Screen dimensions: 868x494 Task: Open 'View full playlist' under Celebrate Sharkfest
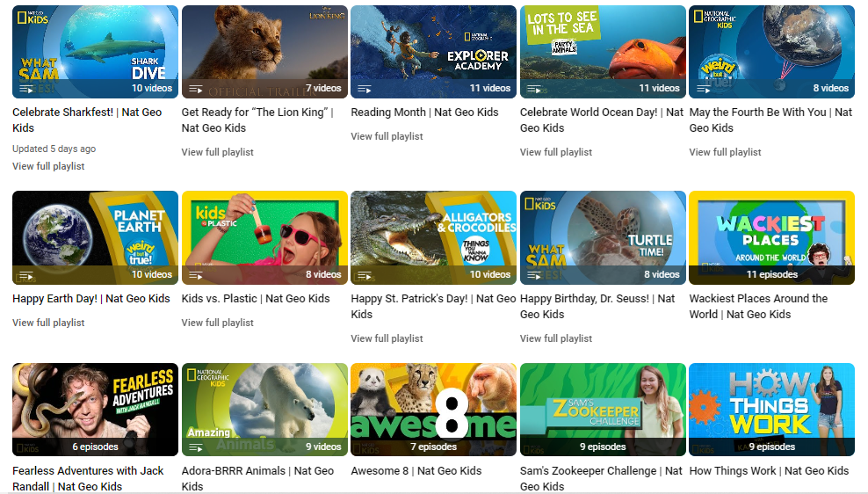coord(48,166)
